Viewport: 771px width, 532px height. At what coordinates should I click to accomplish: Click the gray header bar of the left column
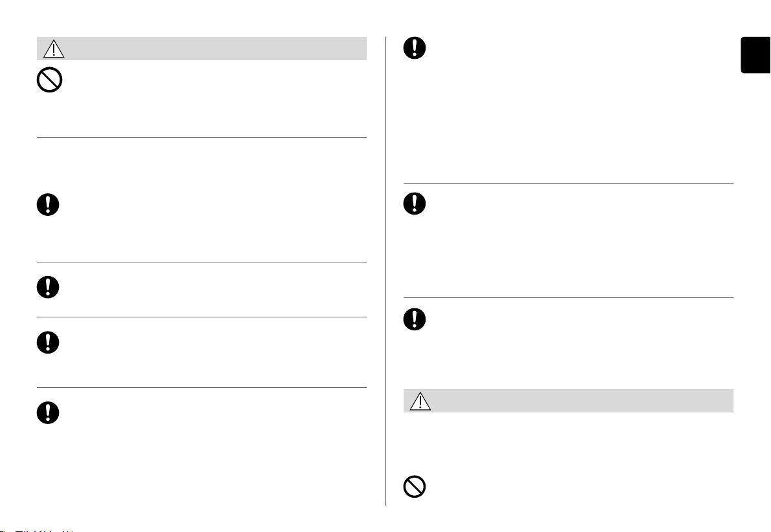(202, 48)
